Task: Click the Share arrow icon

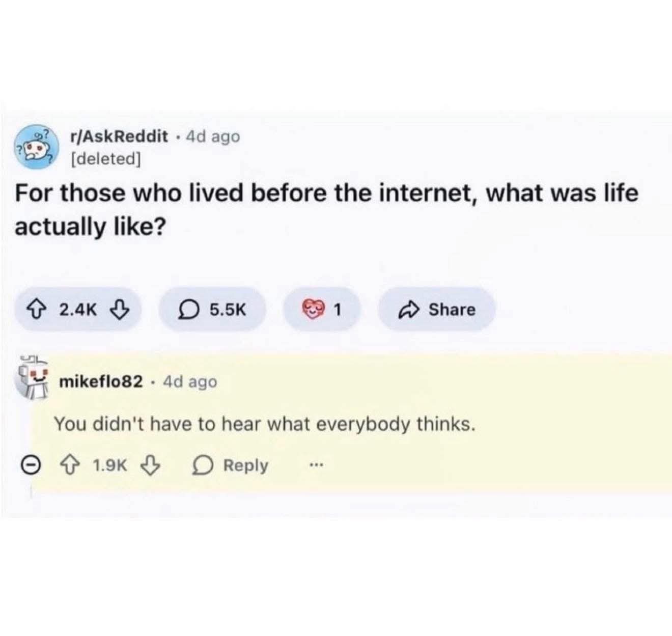Action: [410, 310]
